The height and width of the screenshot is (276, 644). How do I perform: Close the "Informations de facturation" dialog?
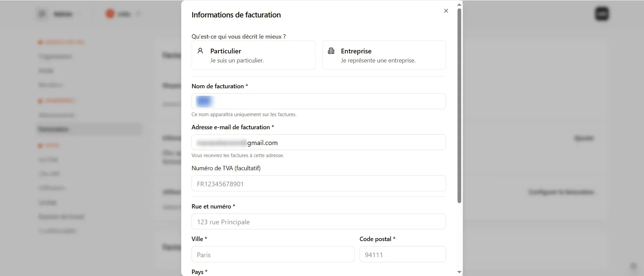pyautogui.click(x=446, y=11)
